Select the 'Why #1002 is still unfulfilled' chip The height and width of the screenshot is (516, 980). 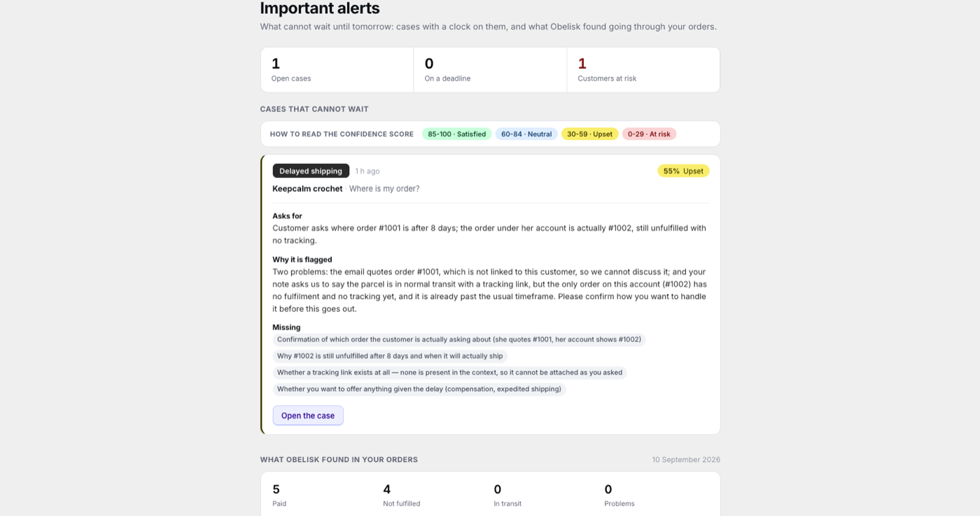click(390, 356)
